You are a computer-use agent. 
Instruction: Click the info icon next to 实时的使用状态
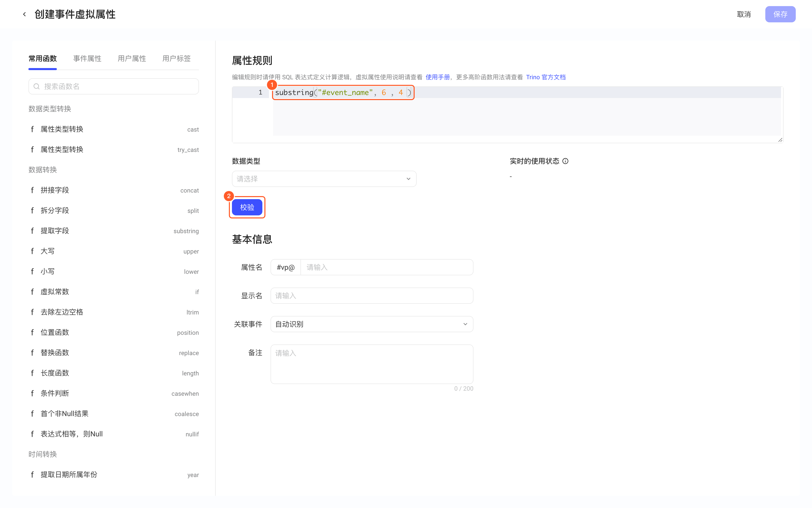[565, 161]
